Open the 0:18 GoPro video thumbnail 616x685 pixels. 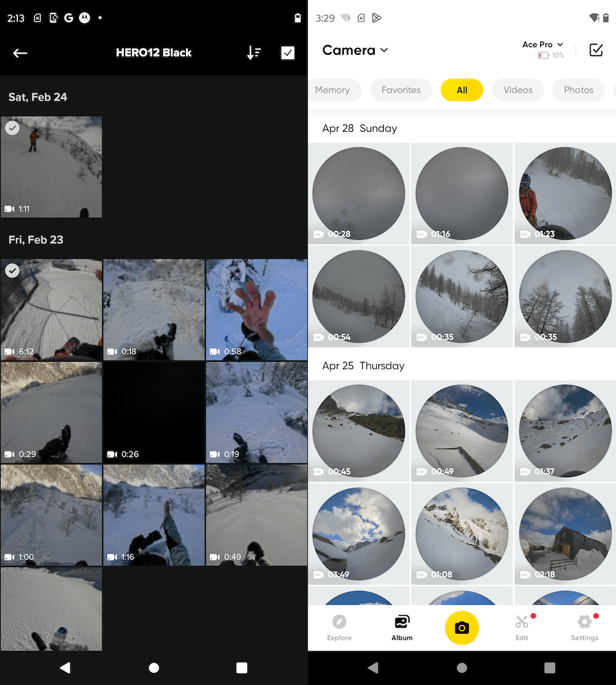coord(153,310)
